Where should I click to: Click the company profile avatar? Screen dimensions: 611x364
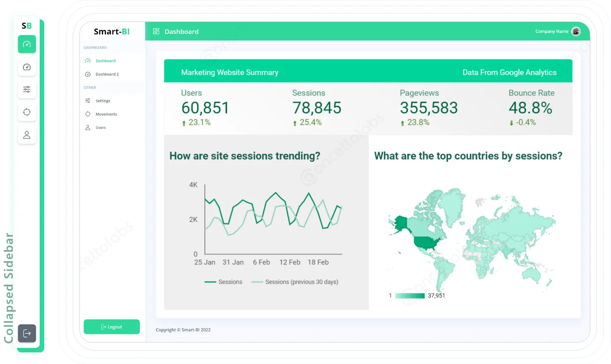(x=576, y=31)
